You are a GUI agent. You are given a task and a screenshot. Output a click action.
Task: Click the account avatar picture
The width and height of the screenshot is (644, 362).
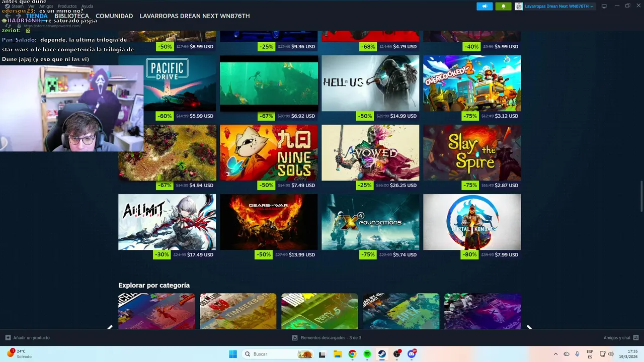click(519, 7)
